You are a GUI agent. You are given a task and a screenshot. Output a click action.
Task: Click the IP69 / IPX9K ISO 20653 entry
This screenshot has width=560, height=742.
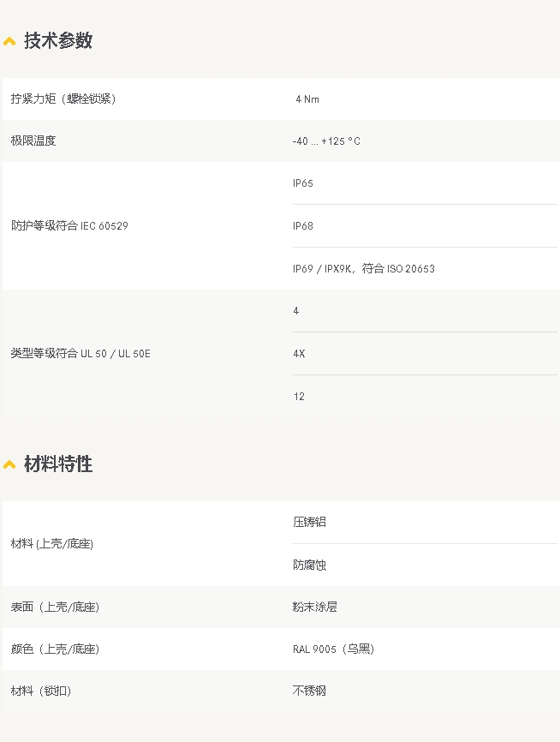pos(363,269)
